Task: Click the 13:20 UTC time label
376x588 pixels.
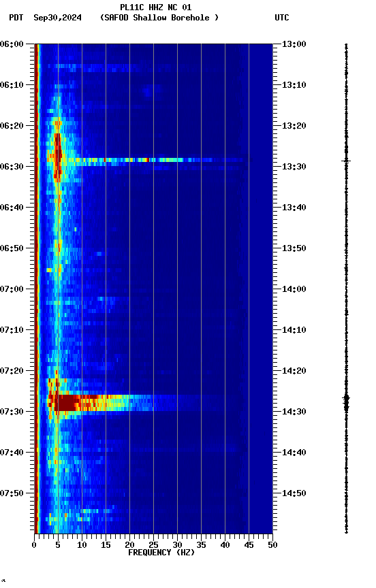Action: [x=294, y=126]
